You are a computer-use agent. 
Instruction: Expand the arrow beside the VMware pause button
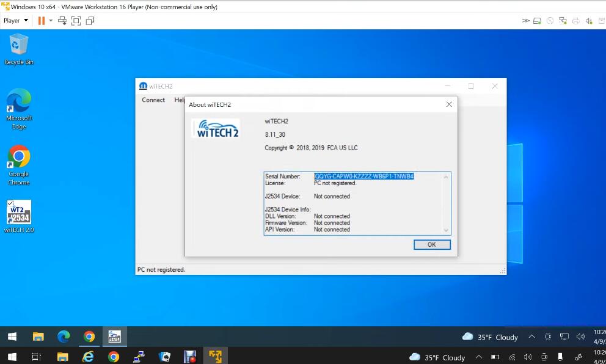click(x=51, y=21)
